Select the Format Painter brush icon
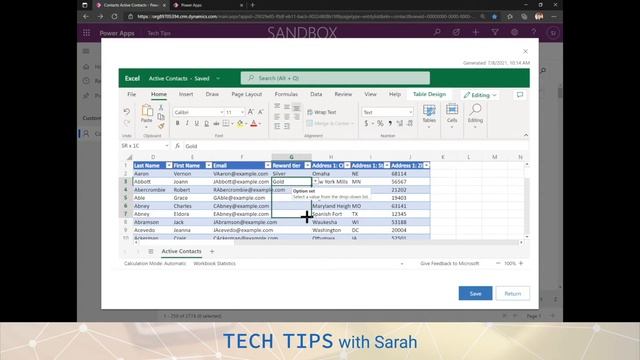Viewport: 640px width, 360px height. click(161, 126)
